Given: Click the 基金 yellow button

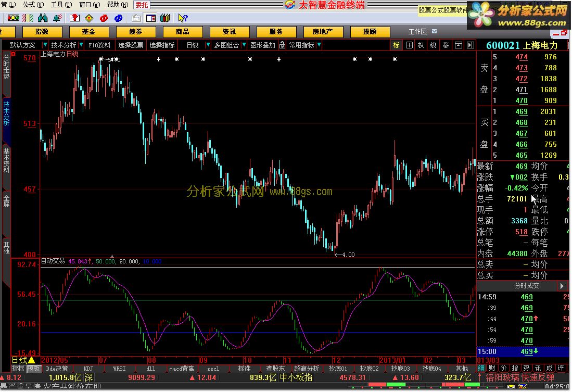Looking at the screenshot, I should pos(88,32).
